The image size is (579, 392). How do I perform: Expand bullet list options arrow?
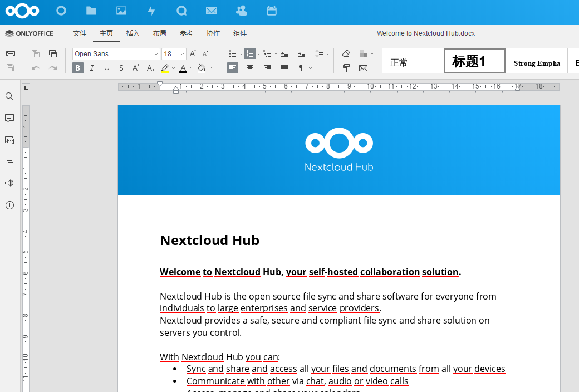tap(241, 54)
